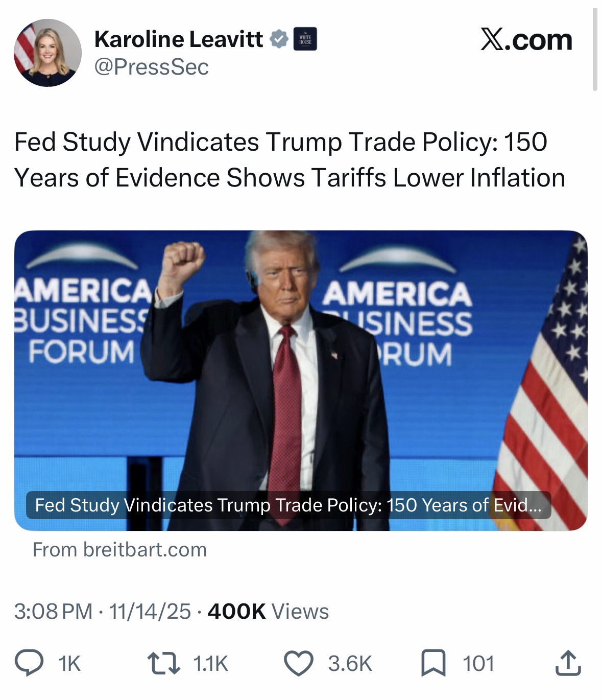Click the White House affiliation badge
Image resolution: width=602 pixels, height=700 pixels.
point(305,39)
